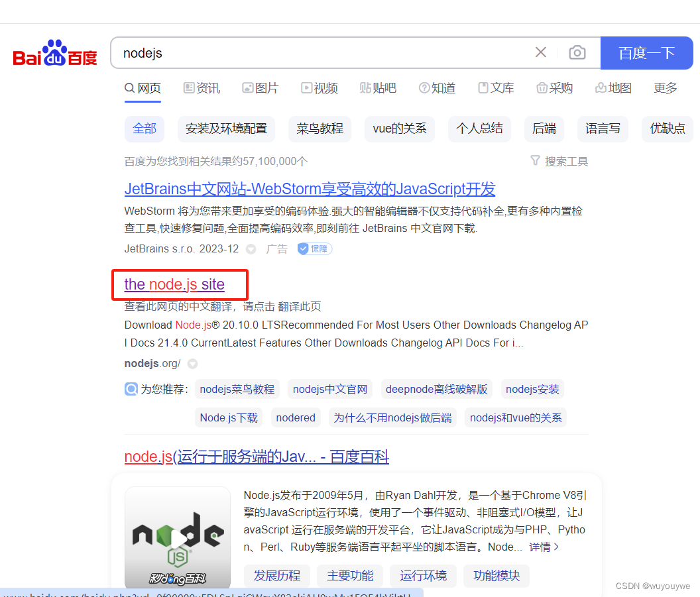Viewport: 700px width, 597px height.
Task: Open recommended search 为什么不用nodejs做后端
Action: pos(392,417)
